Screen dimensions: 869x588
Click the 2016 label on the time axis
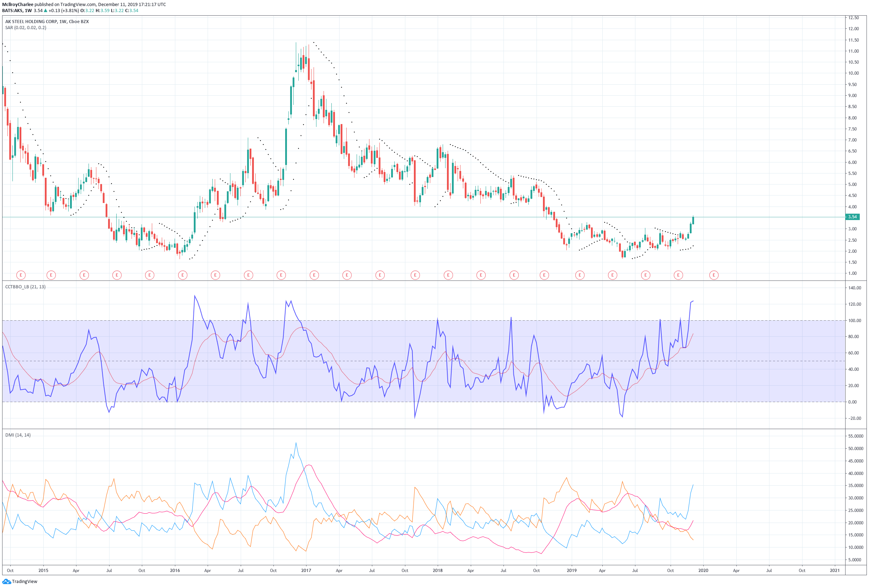pyautogui.click(x=175, y=571)
